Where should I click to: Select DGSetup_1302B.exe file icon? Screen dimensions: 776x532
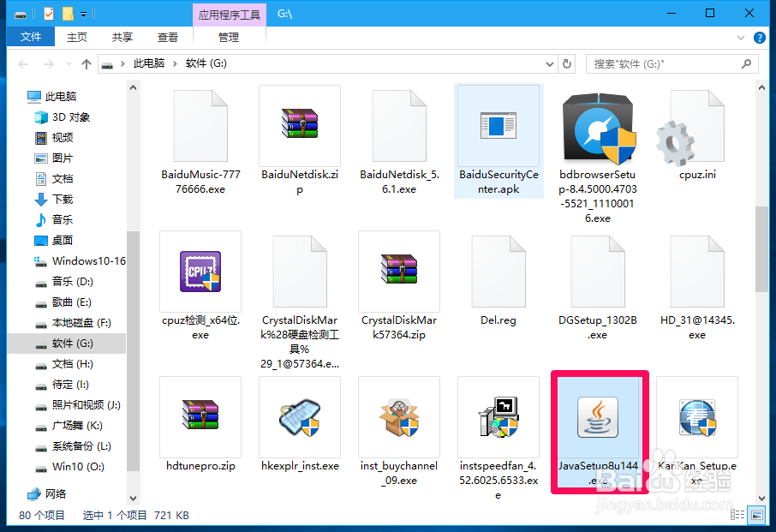[x=598, y=272]
